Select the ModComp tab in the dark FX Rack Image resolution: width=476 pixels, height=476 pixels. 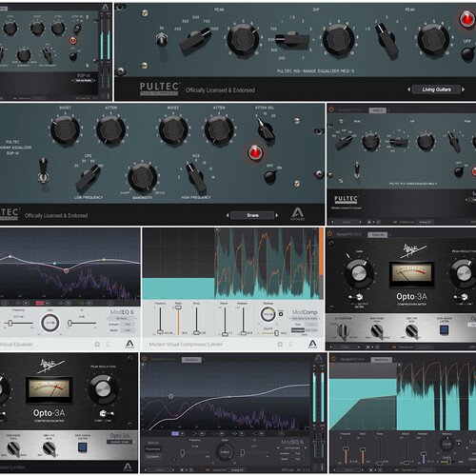click(x=382, y=360)
